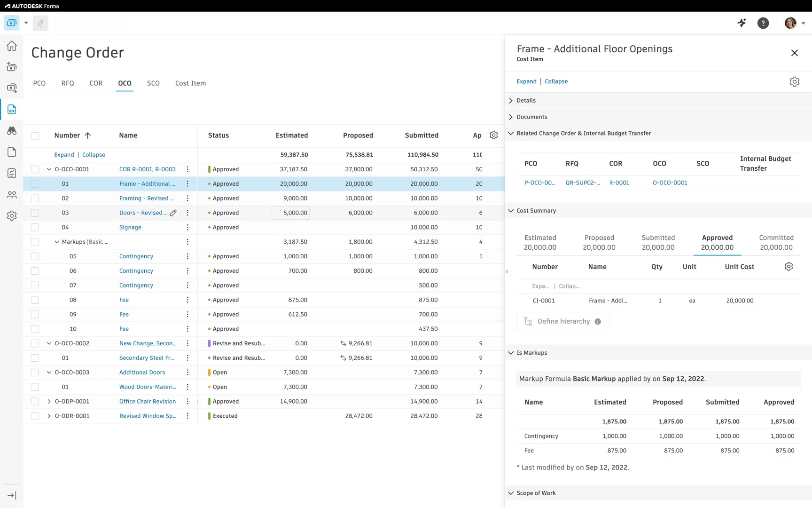The width and height of the screenshot is (812, 508).
Task: Check the O-ODP-0001 row checkbox
Action: click(x=35, y=402)
